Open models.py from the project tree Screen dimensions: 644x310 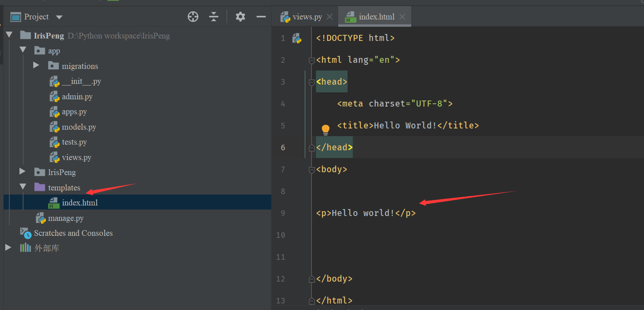point(79,127)
